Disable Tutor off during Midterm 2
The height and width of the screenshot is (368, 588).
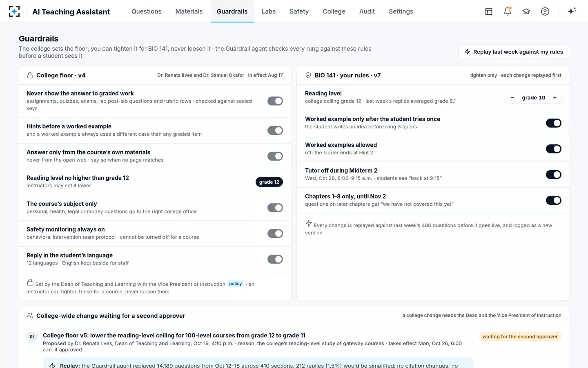coord(554,175)
